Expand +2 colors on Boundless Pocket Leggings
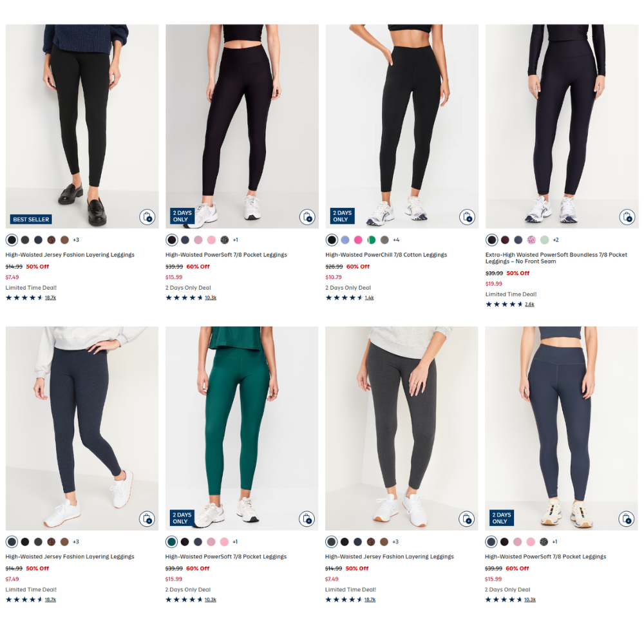 [555, 240]
